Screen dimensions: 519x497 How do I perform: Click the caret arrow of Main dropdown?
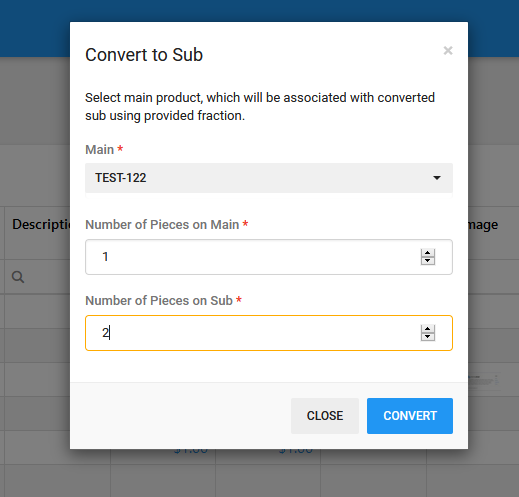tap(437, 178)
